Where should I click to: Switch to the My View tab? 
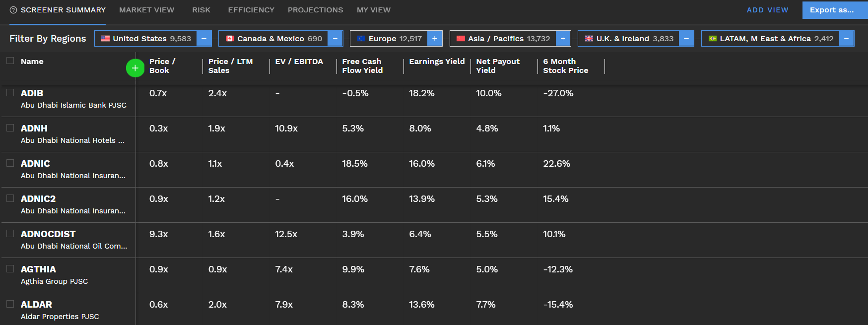pos(374,10)
